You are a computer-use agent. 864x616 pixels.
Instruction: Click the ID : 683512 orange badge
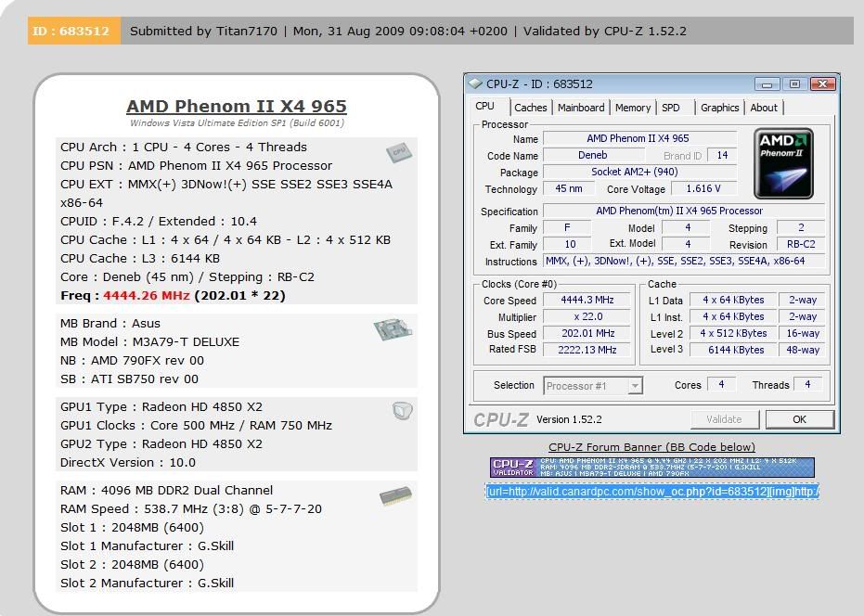coord(74,31)
